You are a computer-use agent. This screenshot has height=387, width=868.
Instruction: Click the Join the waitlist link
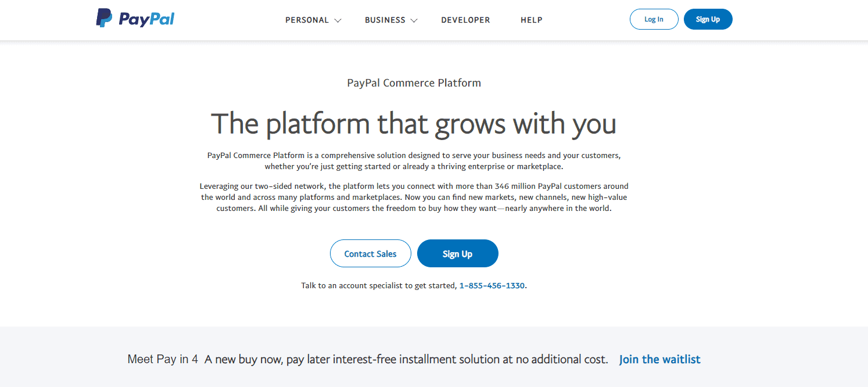point(659,359)
